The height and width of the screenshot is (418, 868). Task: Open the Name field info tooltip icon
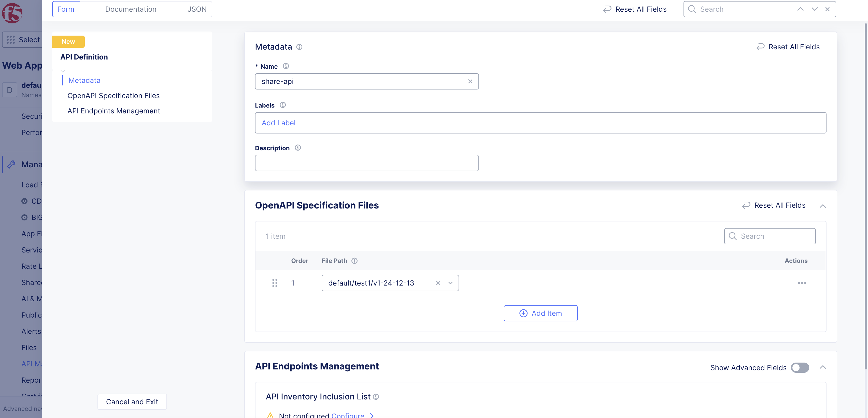tap(286, 66)
